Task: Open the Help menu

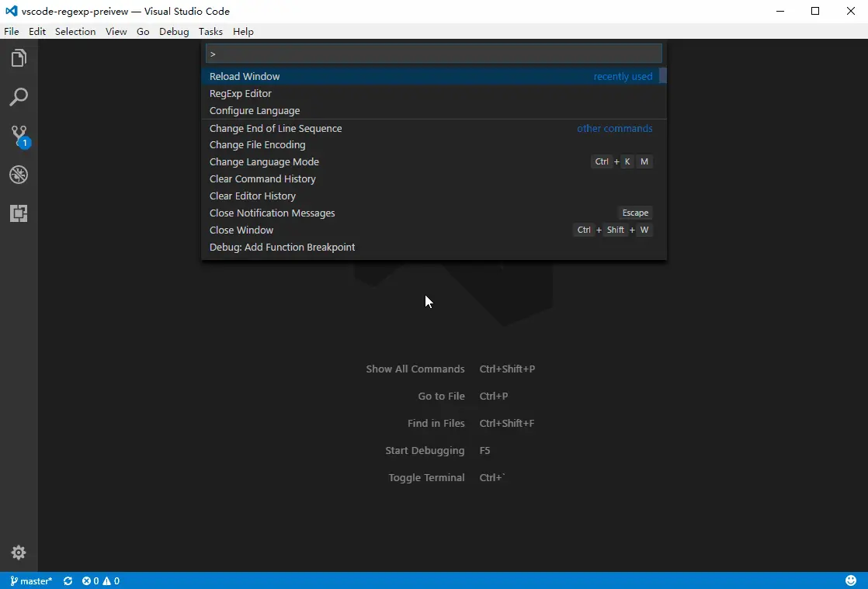Action: 243,32
